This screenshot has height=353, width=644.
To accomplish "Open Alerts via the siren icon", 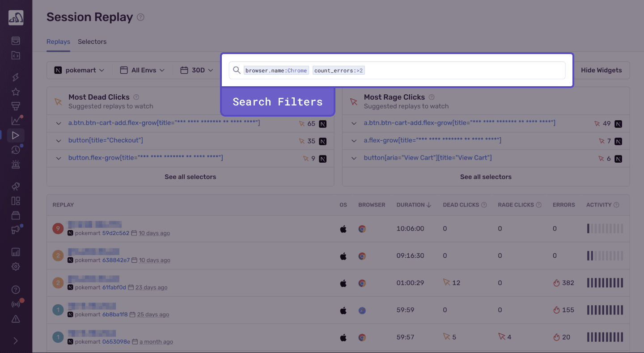I will [x=16, y=164].
